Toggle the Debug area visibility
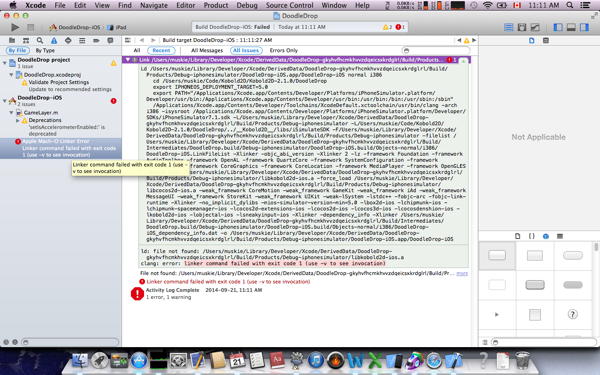This screenshot has width=600, height=375. click(571, 27)
